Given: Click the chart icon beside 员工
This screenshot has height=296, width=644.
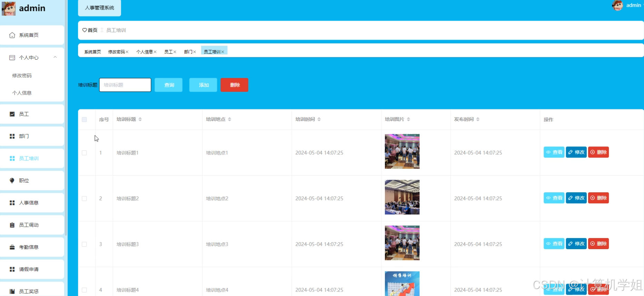Looking at the screenshot, I should click(x=12, y=114).
